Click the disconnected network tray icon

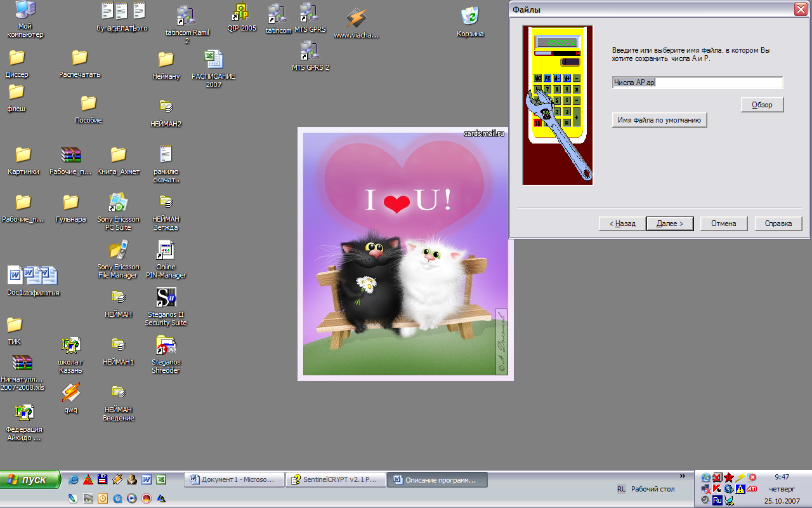(x=705, y=488)
